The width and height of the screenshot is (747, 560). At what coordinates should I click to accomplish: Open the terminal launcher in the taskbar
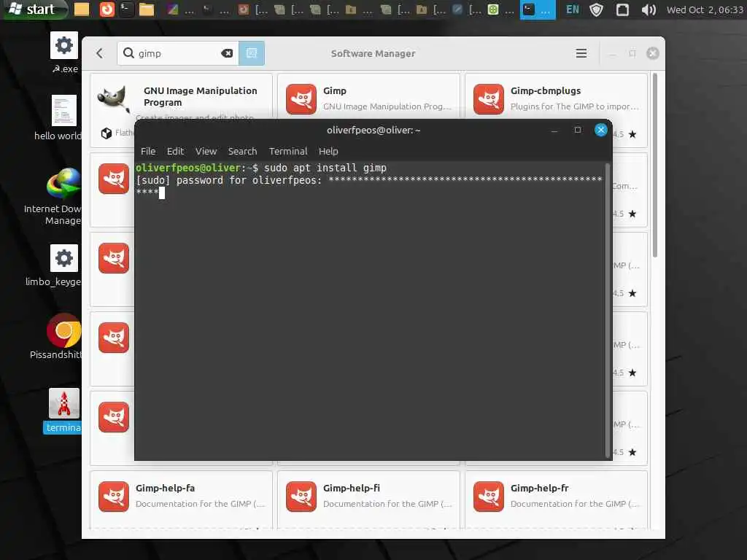click(x=127, y=9)
